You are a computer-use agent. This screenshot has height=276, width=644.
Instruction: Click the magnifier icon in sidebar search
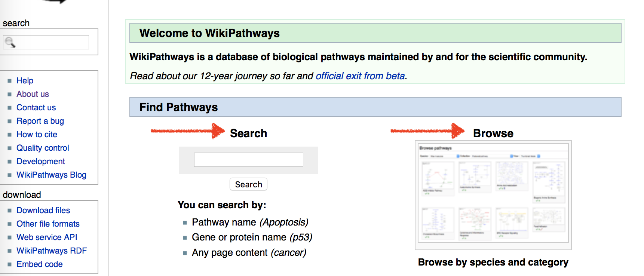[x=10, y=42]
